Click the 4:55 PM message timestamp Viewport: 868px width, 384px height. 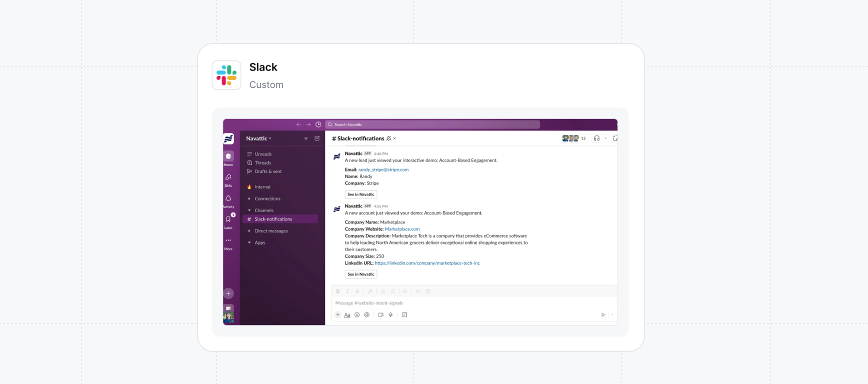coord(381,206)
